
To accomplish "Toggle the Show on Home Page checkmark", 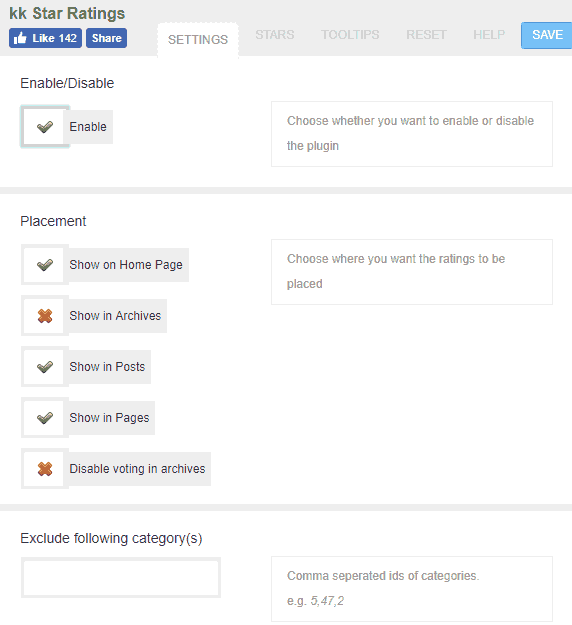I will click(x=45, y=265).
